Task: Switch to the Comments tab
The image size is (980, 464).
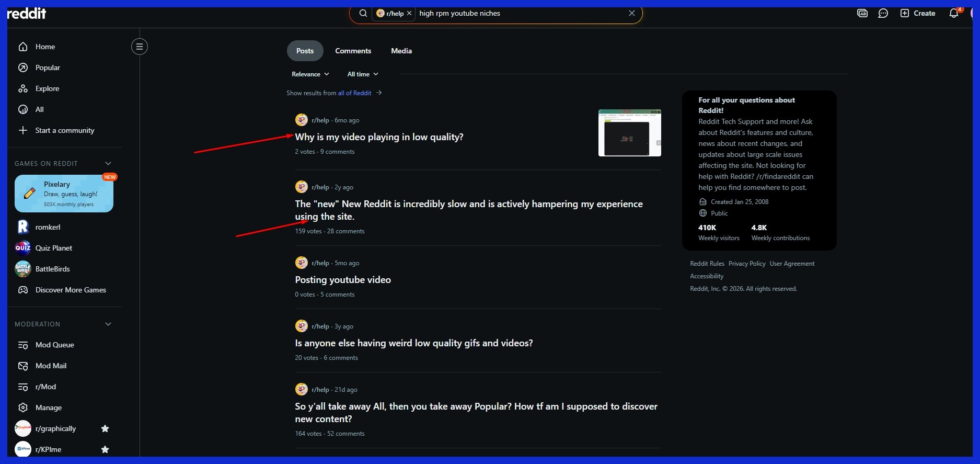Action: coord(353,51)
